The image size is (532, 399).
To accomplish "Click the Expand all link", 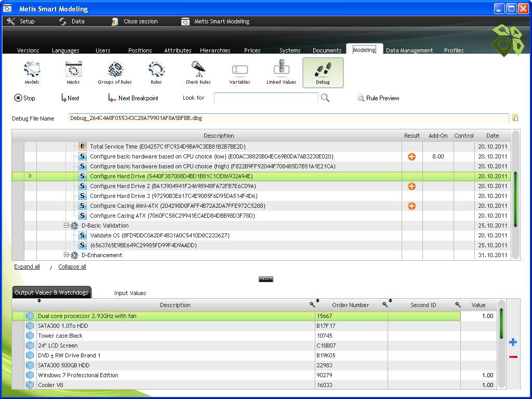I will [x=27, y=267].
